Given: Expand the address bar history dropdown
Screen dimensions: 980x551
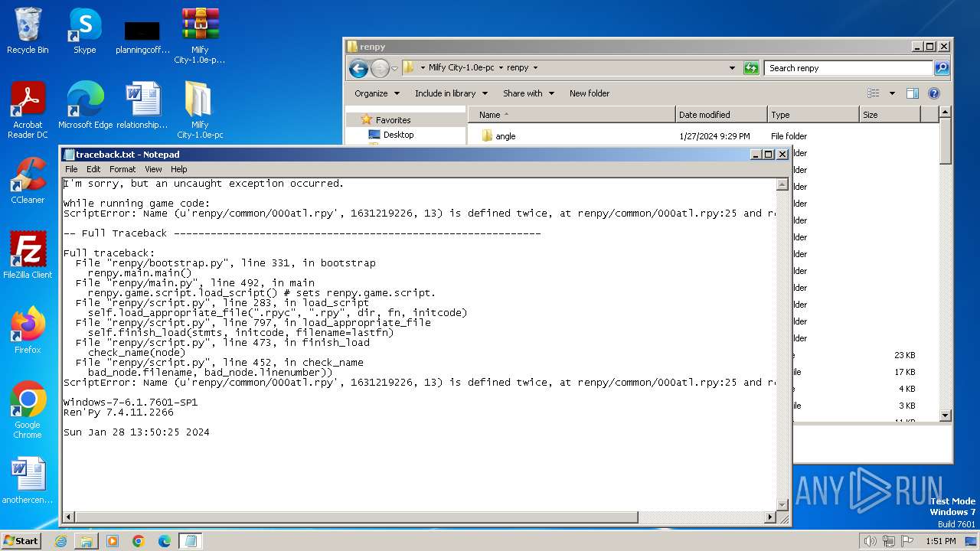Looking at the screenshot, I should (x=733, y=68).
